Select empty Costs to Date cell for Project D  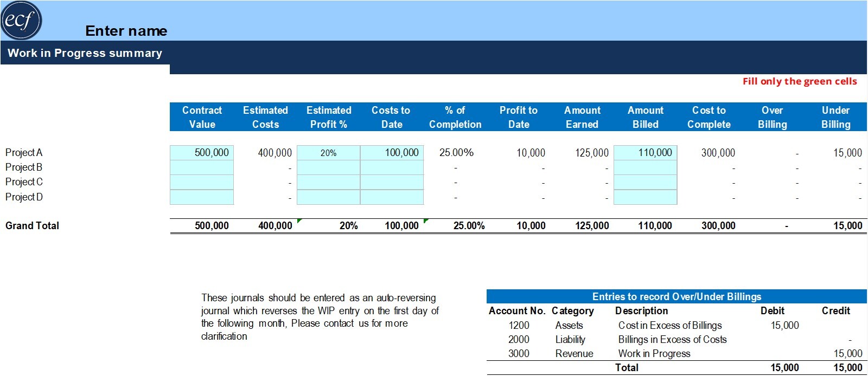point(392,197)
